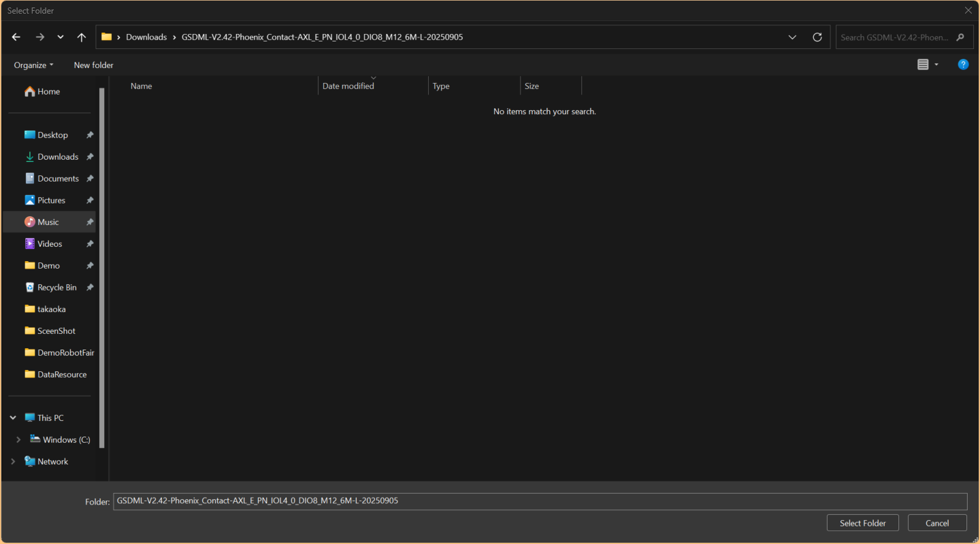Screen dimensions: 980x544
Task: Expand the address bar history dropdown
Action: click(792, 37)
